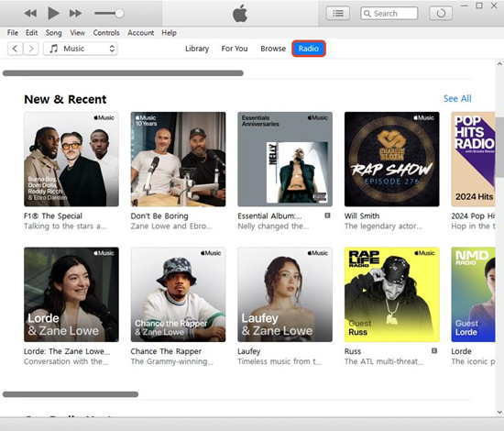Start playback with the Play button
Screen dimensions: 504x431
(x=53, y=13)
